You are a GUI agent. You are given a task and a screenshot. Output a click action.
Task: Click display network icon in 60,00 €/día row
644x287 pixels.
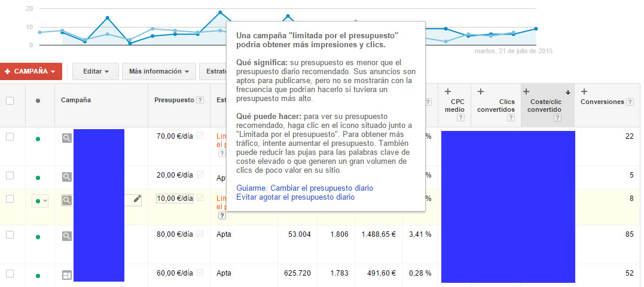(x=67, y=274)
